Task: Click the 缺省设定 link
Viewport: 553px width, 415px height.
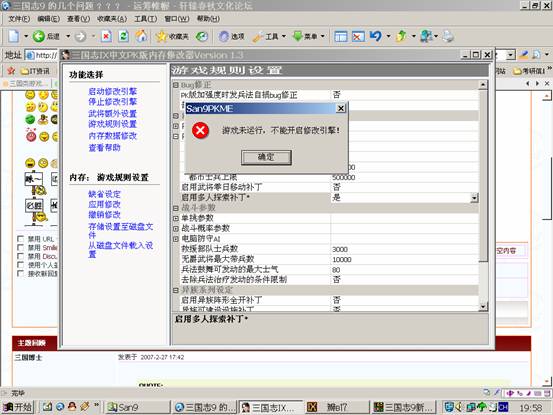Action: click(x=104, y=194)
